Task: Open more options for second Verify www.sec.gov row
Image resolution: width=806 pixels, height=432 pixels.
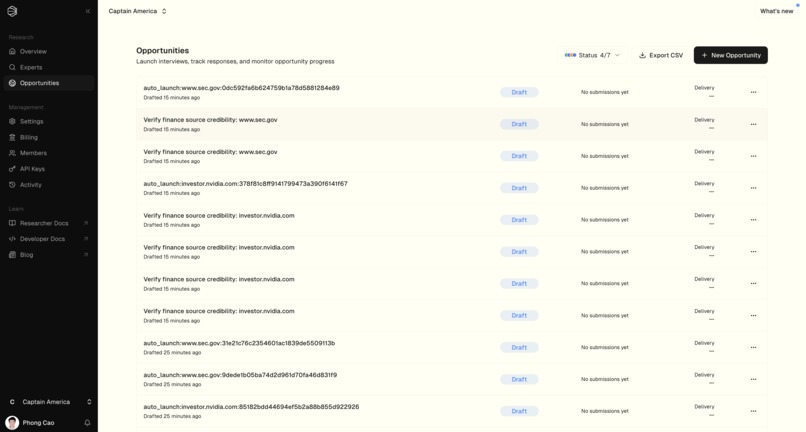Action: [753, 156]
